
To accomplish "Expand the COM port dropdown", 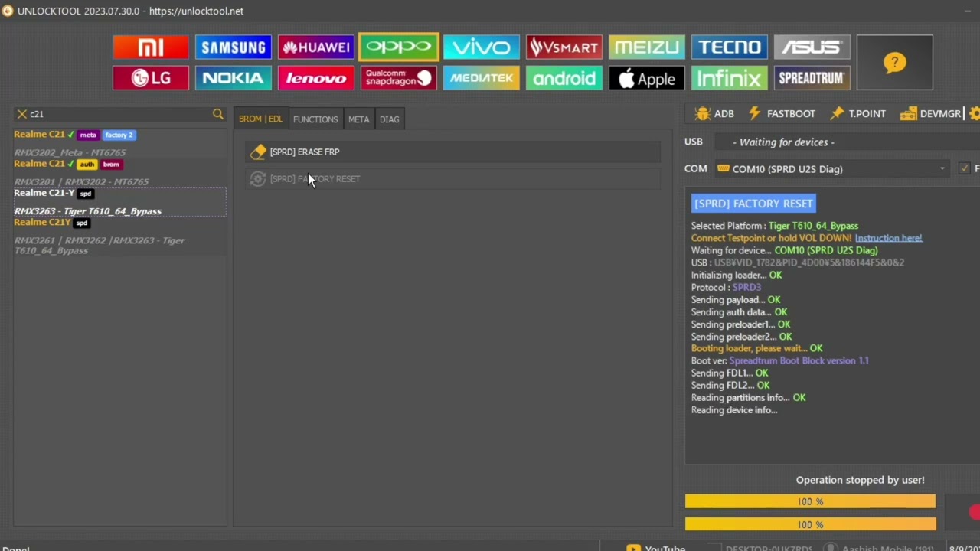I will click(833, 169).
